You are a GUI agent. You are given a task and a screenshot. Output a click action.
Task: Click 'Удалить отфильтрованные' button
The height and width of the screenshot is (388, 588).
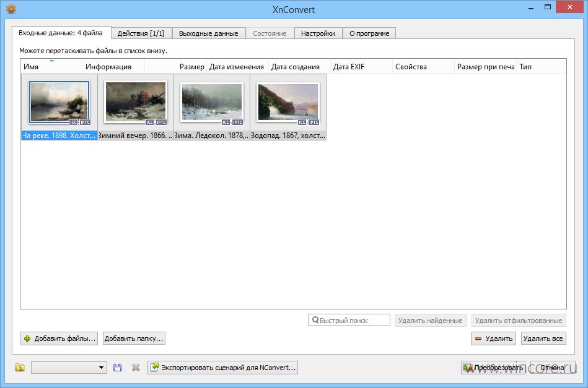[519, 321]
